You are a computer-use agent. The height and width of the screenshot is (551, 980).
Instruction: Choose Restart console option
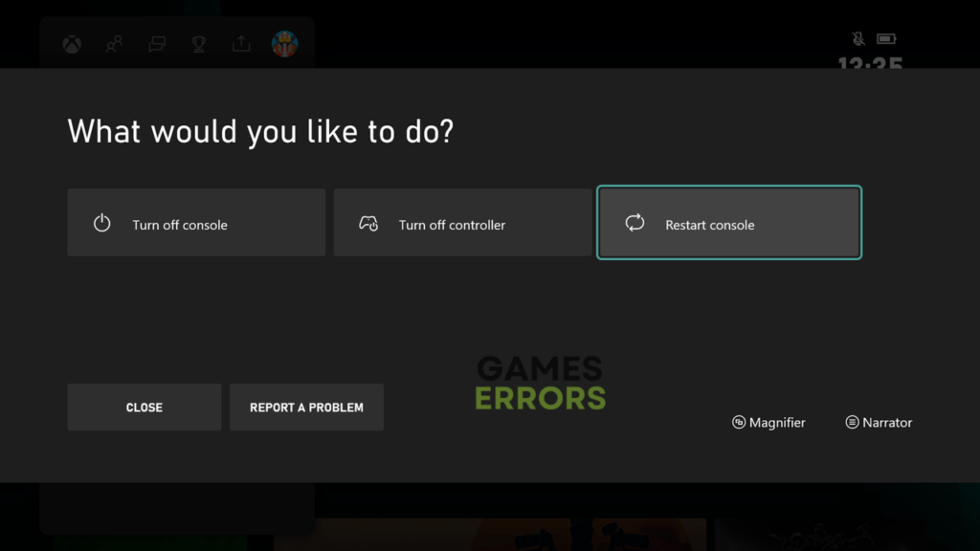coord(729,222)
